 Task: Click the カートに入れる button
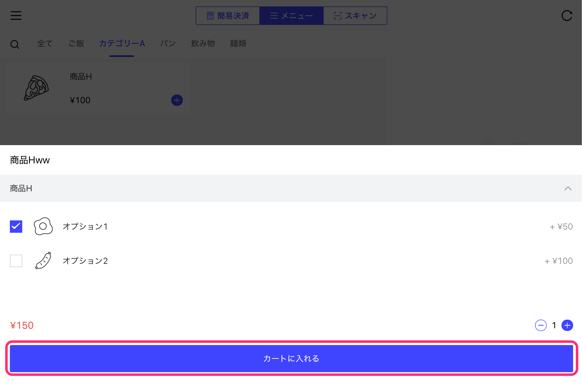point(291,358)
